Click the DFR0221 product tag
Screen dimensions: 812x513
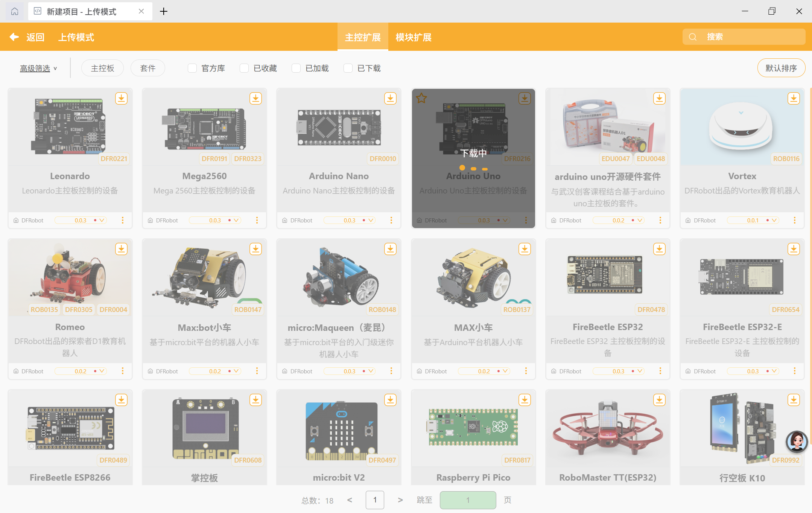pos(114,158)
